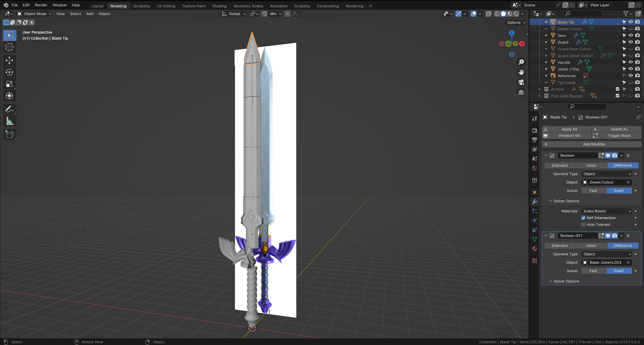
Task: Hide the Guard object in the viewport
Action: coord(631,42)
